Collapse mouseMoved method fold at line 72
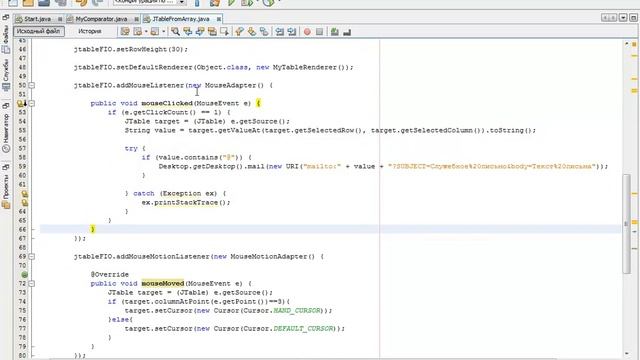 click(x=31, y=283)
